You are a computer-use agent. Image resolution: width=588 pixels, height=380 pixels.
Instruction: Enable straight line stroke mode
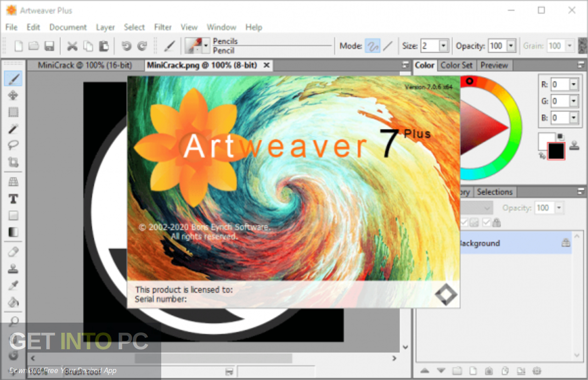388,46
